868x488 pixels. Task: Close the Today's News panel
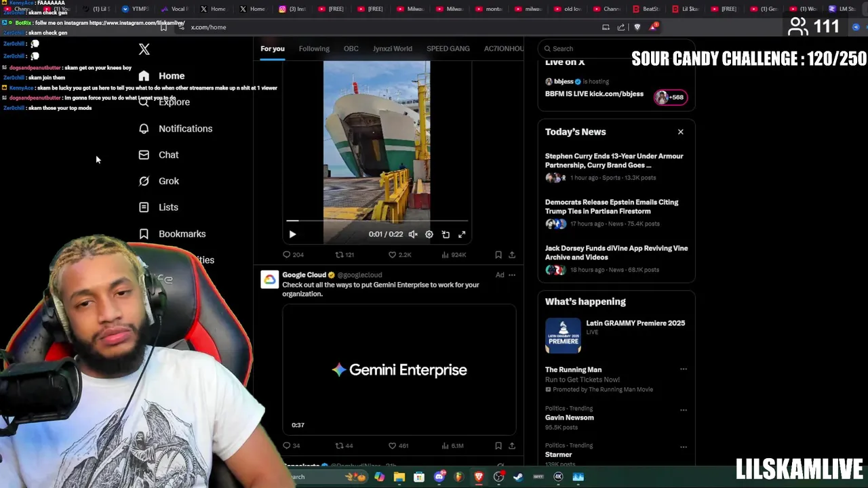681,132
